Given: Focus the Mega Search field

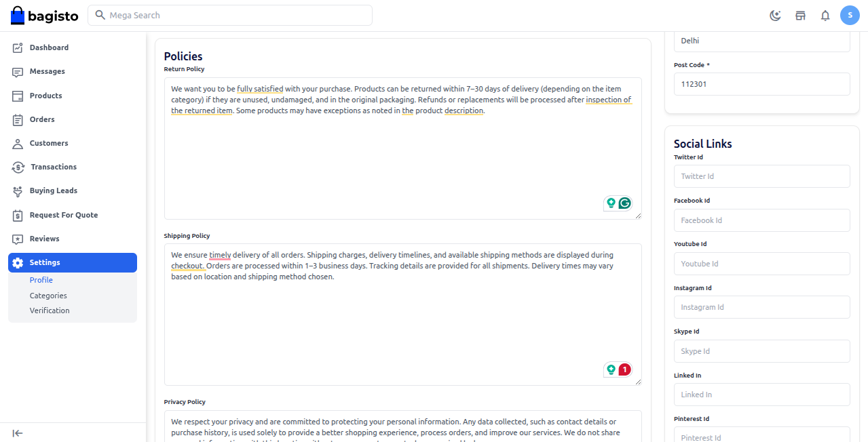Looking at the screenshot, I should pyautogui.click(x=230, y=15).
